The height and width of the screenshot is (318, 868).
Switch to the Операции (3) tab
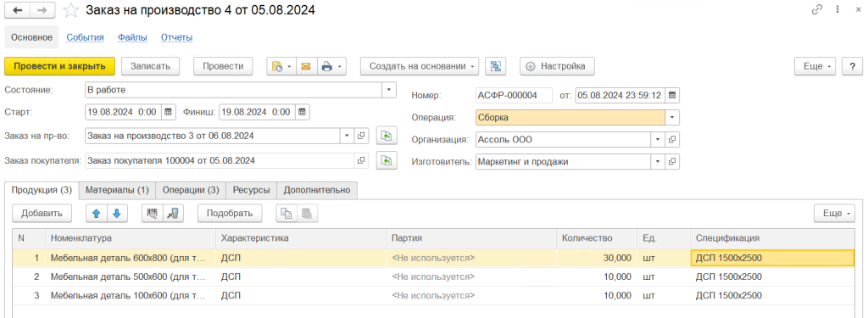pos(191,190)
